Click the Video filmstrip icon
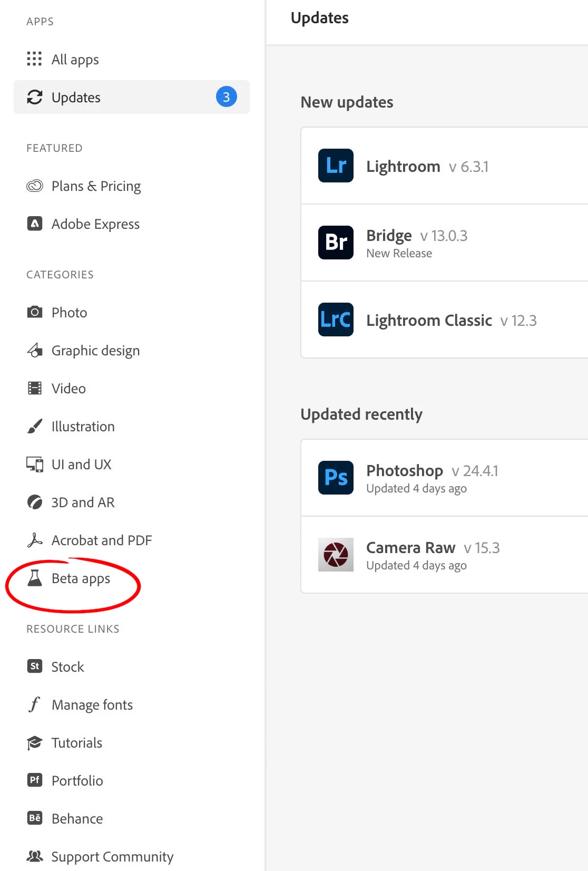This screenshot has height=871, width=588. pyautogui.click(x=35, y=389)
